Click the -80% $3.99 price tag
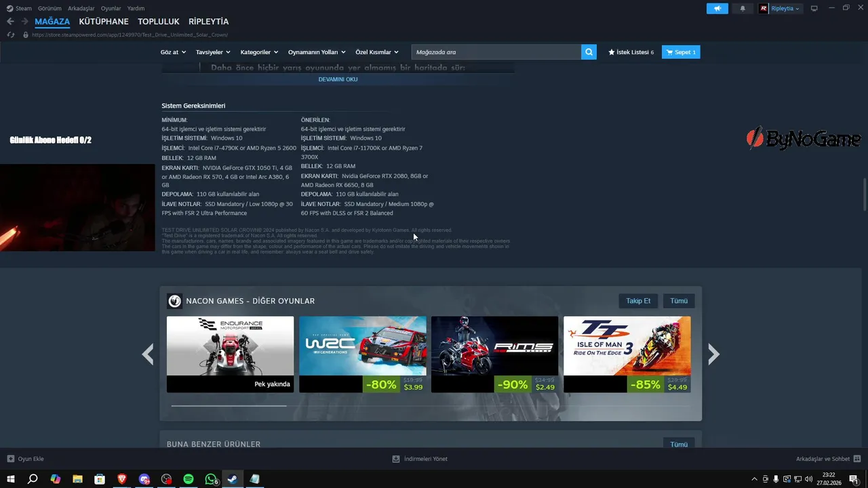Screen dimensions: 868x488 (395, 384)
